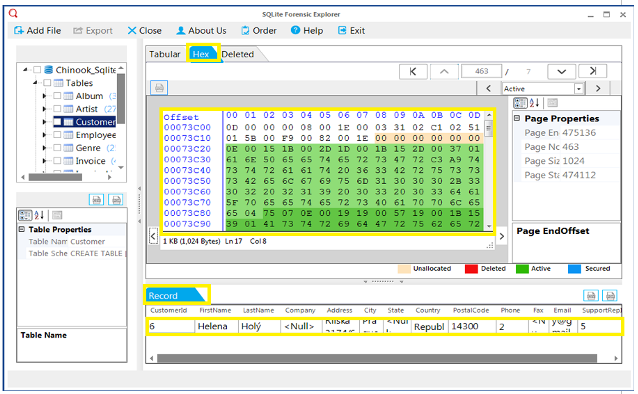
Task: Click categorized view icon in Page Properties
Action: click(x=520, y=103)
